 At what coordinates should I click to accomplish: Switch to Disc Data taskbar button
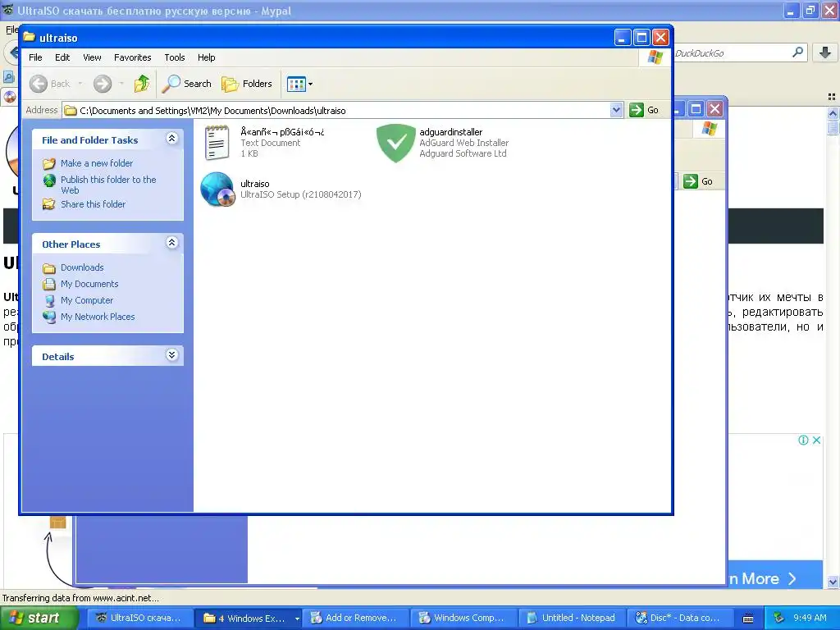(679, 618)
